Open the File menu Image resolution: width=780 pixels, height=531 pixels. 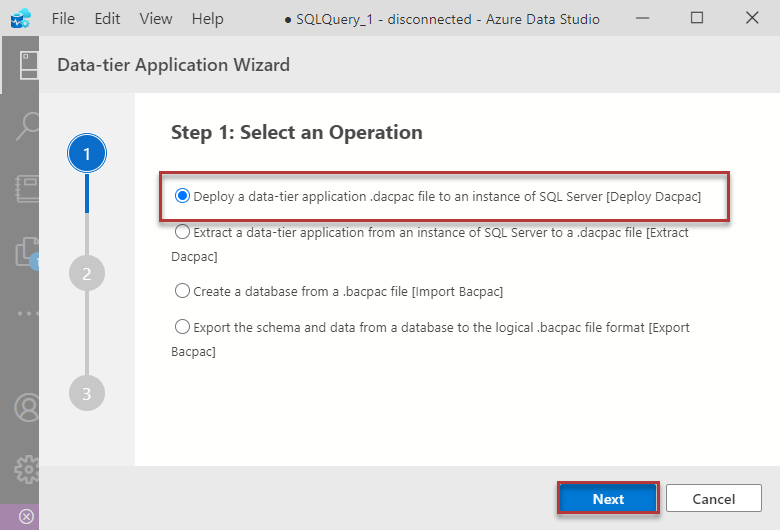(63, 19)
